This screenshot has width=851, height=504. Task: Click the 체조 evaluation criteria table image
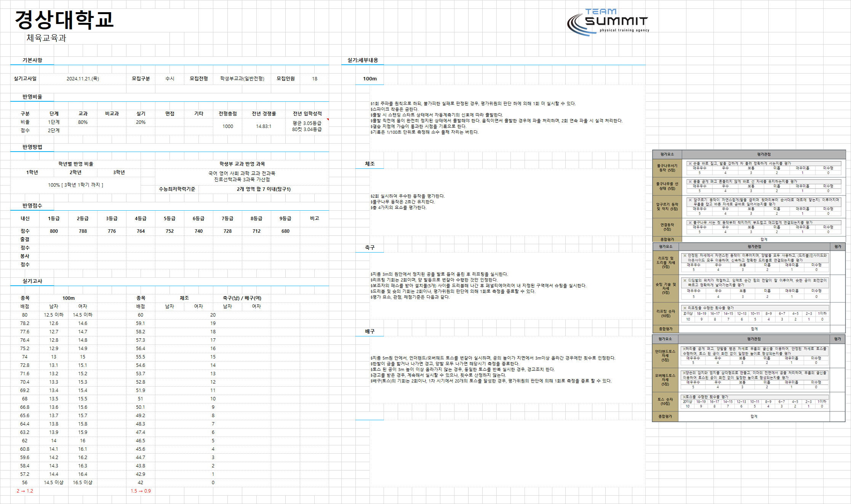click(x=749, y=196)
